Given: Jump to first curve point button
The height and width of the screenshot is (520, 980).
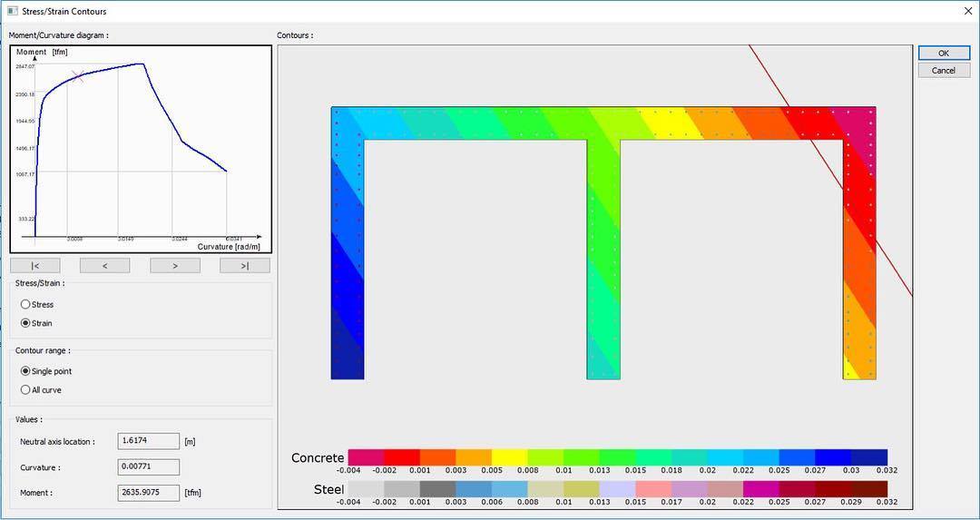Looking at the screenshot, I should point(34,266).
